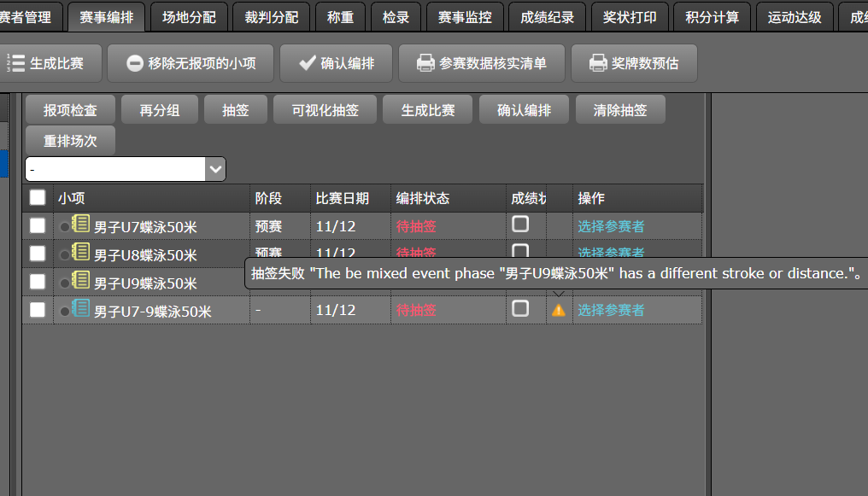Click the warning triangle on 男子U7-9蝶泳50米 row
The width and height of the screenshot is (868, 496).
click(x=558, y=310)
